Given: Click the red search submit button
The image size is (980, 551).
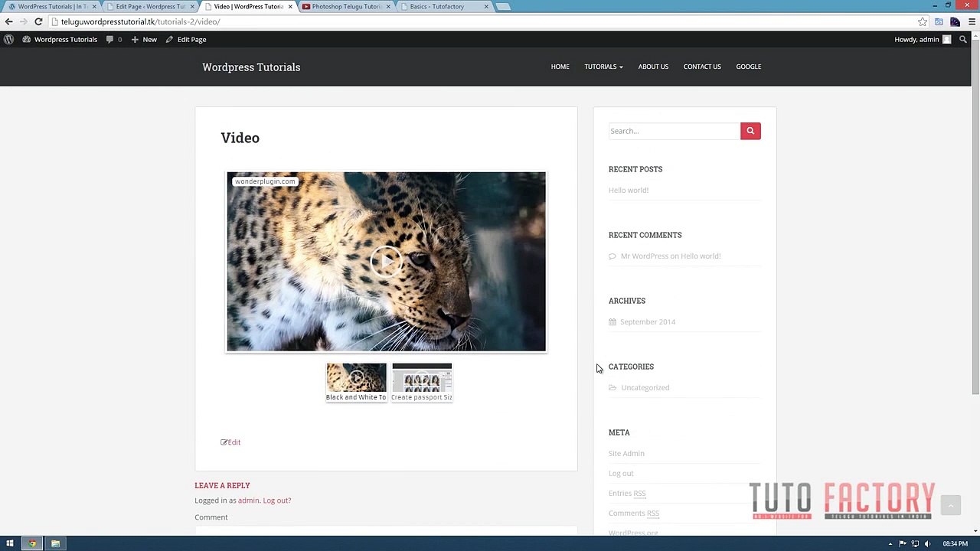Looking at the screenshot, I should [750, 131].
